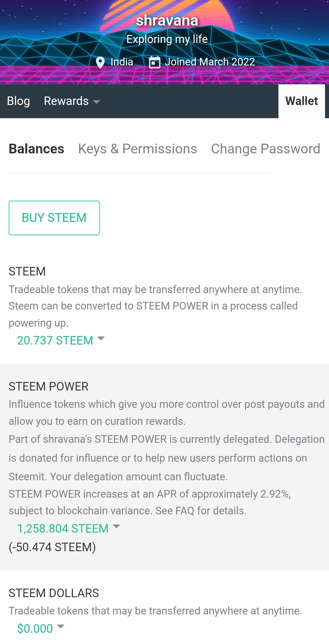Click the calendar icon beside join date
Image resolution: width=329 pixels, height=644 pixels.
click(x=154, y=62)
